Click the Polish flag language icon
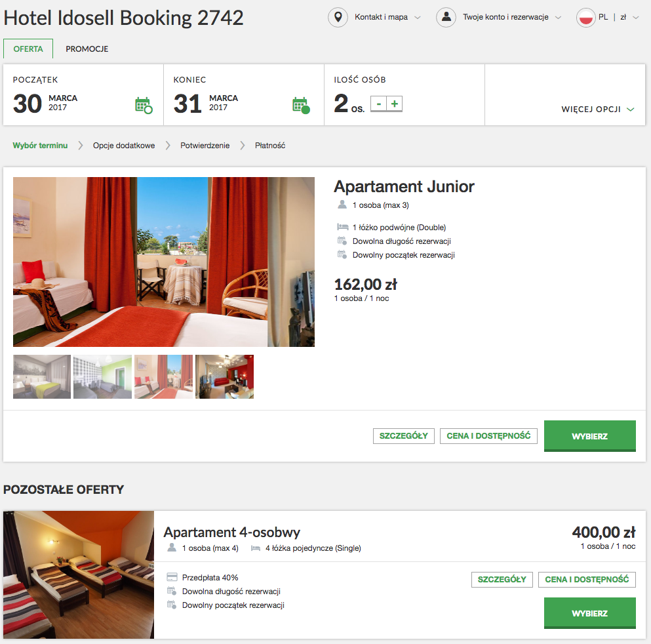The image size is (651, 644). point(585,18)
